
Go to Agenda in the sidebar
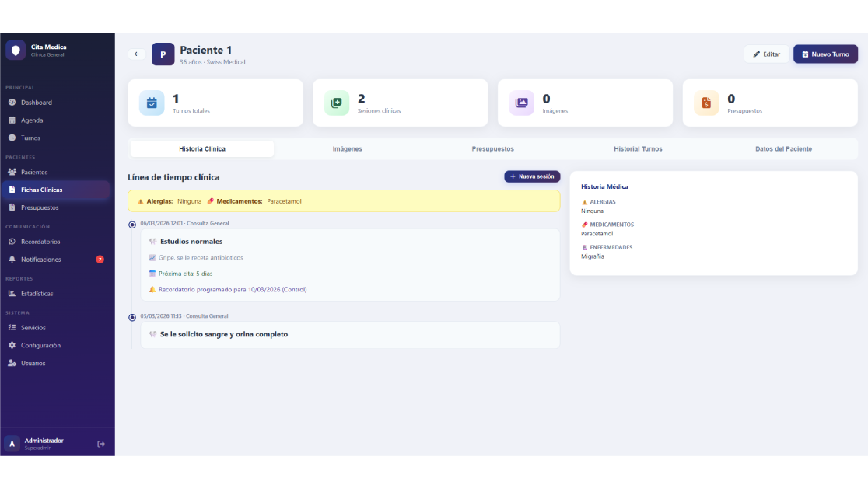(x=32, y=120)
